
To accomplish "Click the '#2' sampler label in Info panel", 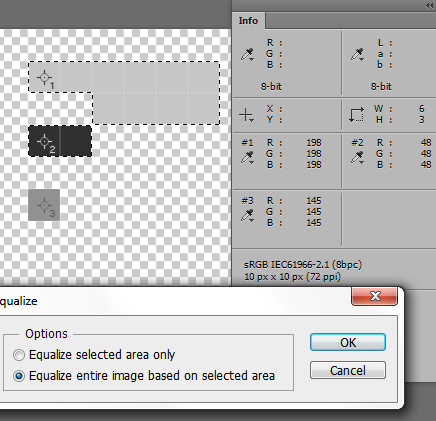I will (x=357, y=143).
